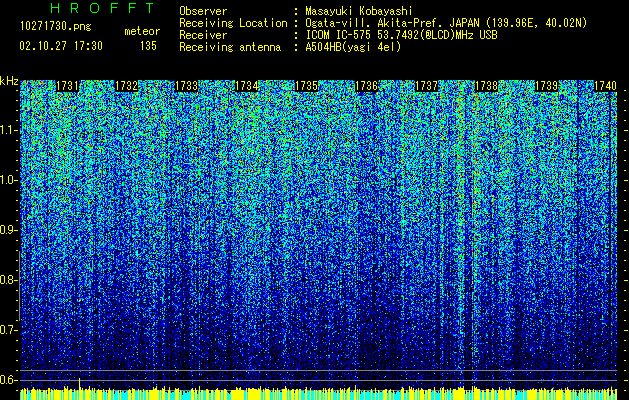Click antenna value A504HB(yagi 4el)
The image size is (629, 400).
coord(353,47)
